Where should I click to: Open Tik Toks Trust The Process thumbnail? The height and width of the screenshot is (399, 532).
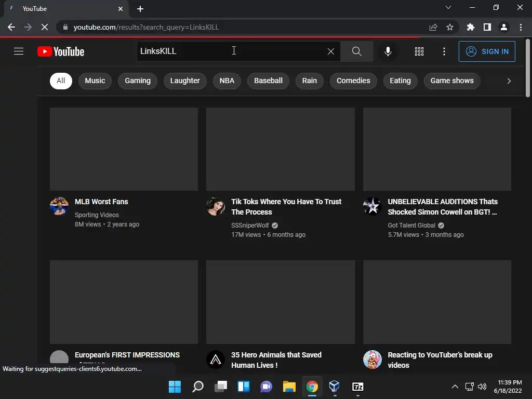[x=280, y=149]
